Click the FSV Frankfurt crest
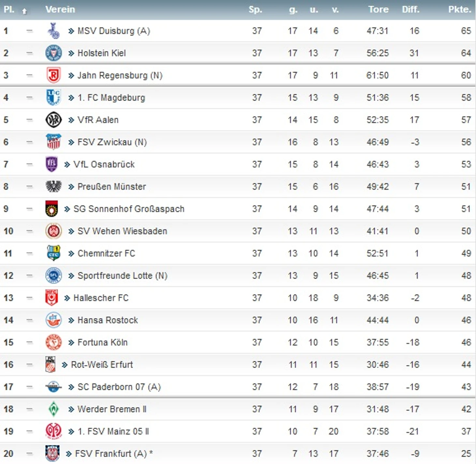 (x=52, y=454)
